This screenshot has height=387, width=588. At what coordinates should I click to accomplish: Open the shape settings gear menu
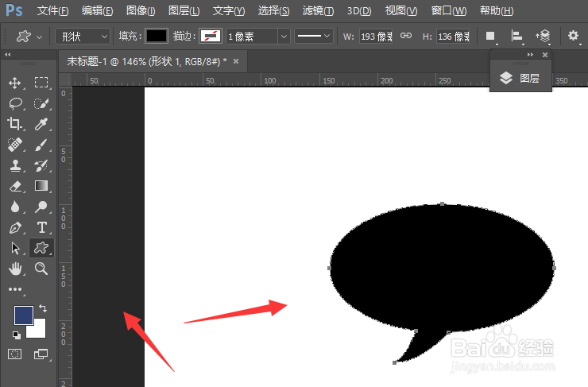pyautogui.click(x=574, y=36)
